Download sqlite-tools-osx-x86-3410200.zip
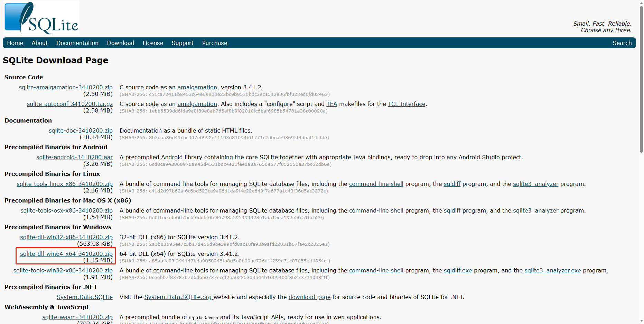Screen dimensions: 644x324 66,210
